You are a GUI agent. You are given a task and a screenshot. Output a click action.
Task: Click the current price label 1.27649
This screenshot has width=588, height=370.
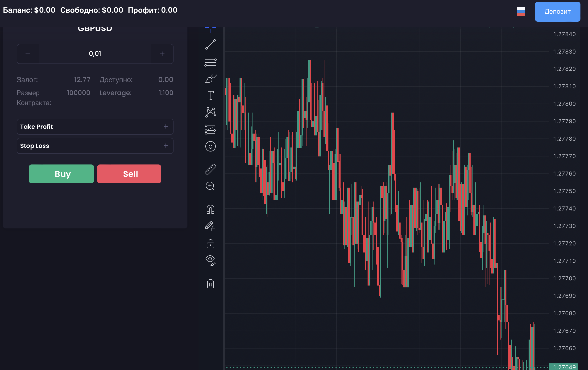point(563,367)
